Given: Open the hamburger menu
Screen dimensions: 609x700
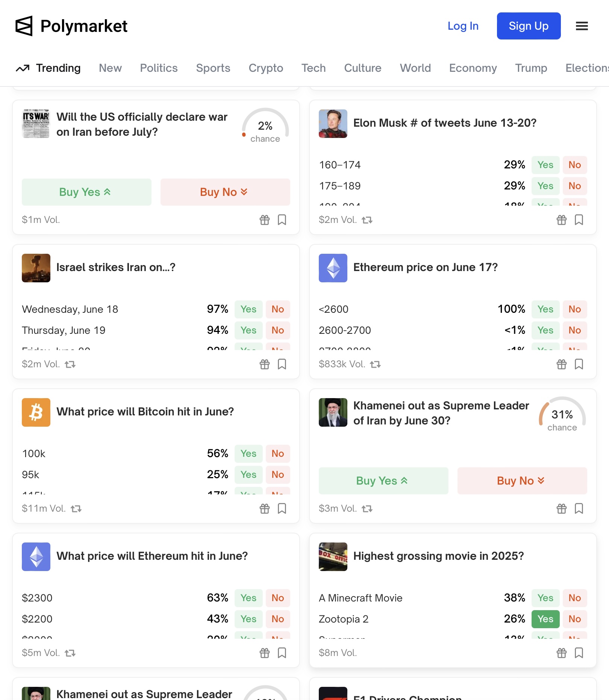Looking at the screenshot, I should pos(582,26).
